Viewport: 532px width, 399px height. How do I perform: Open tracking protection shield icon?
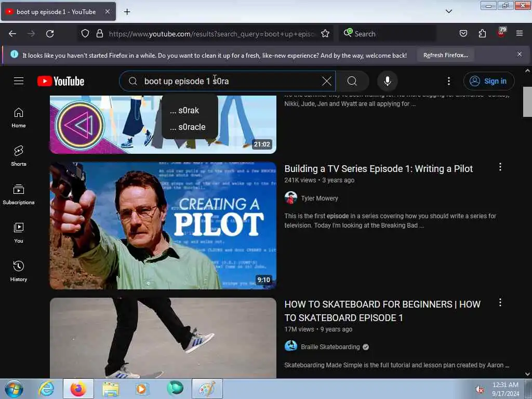(x=85, y=34)
